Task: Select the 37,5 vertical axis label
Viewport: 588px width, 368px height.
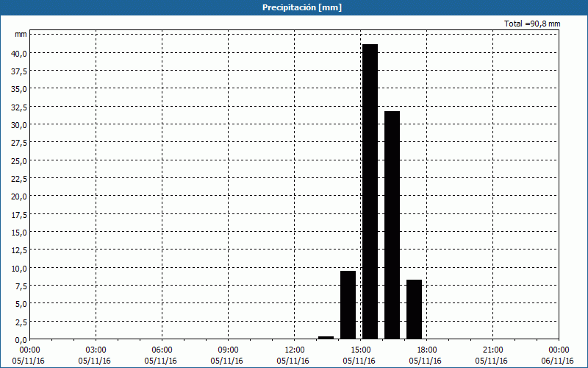Action: coord(19,71)
